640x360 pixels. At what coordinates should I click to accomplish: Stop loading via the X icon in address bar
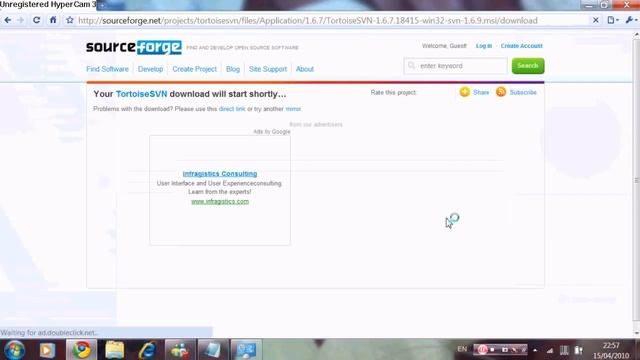[x=596, y=20]
